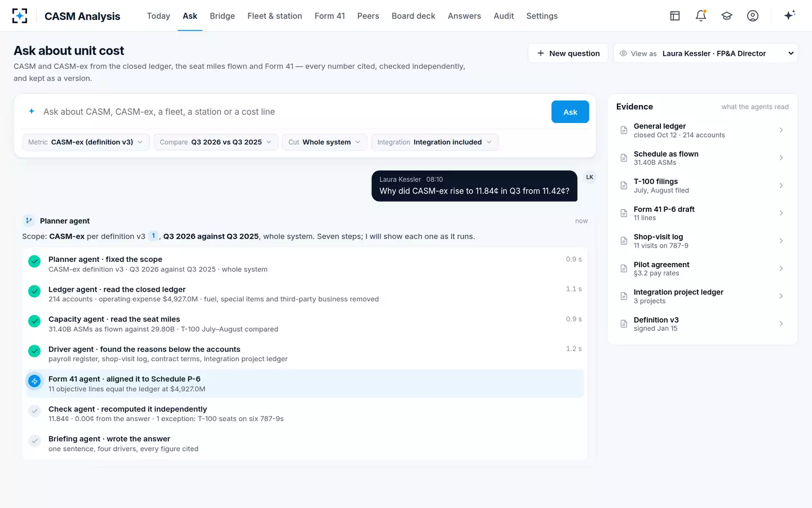Open the layout panel icon in header
The image size is (812, 508).
[x=675, y=16]
